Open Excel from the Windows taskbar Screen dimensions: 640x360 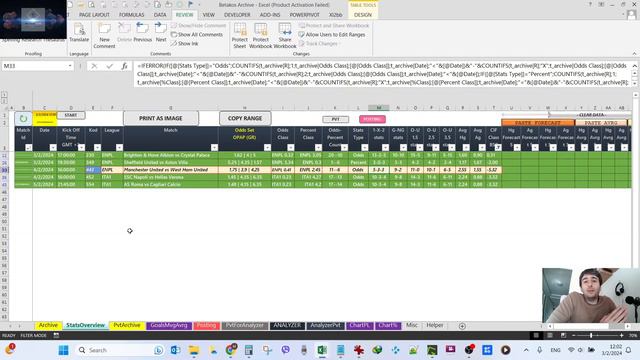[x=322, y=350]
